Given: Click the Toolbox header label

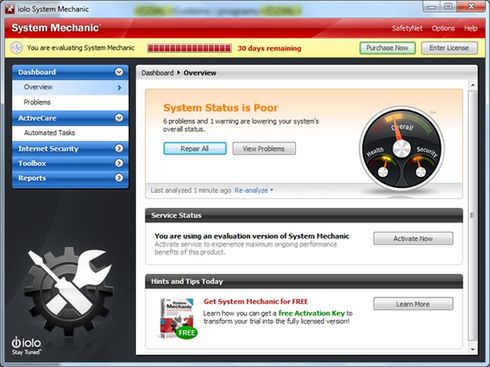Looking at the screenshot, I should 32,163.
